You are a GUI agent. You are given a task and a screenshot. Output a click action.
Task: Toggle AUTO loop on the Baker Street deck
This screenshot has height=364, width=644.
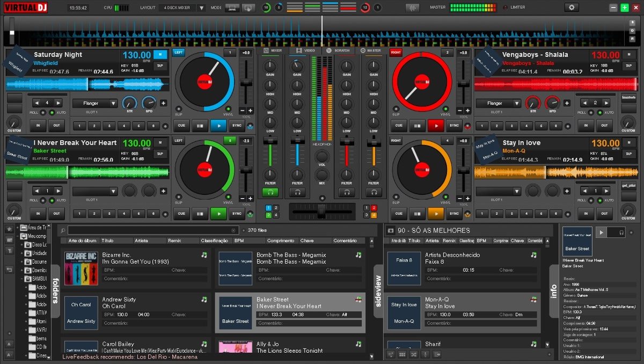pyautogui.click(x=52, y=200)
